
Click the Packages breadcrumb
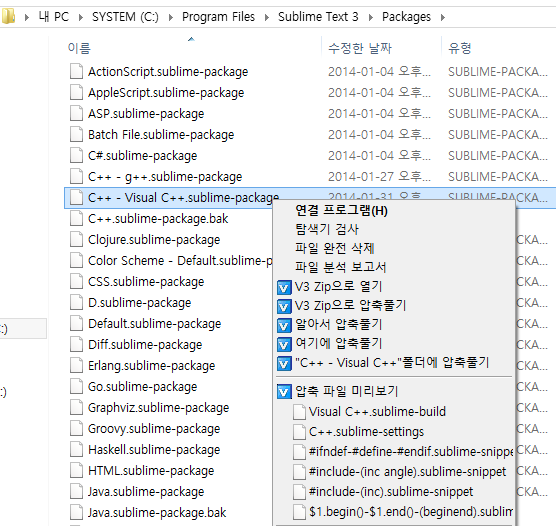coord(406,17)
